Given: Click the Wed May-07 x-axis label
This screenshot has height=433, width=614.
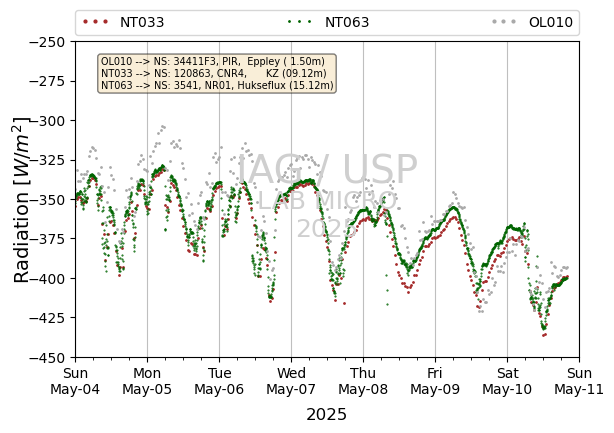Looking at the screenshot, I should click(291, 381).
